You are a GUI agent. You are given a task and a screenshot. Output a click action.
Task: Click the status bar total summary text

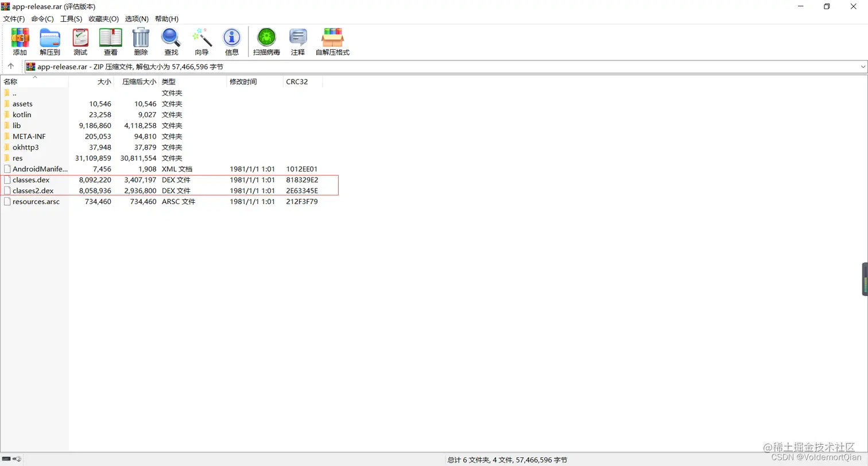click(x=507, y=460)
